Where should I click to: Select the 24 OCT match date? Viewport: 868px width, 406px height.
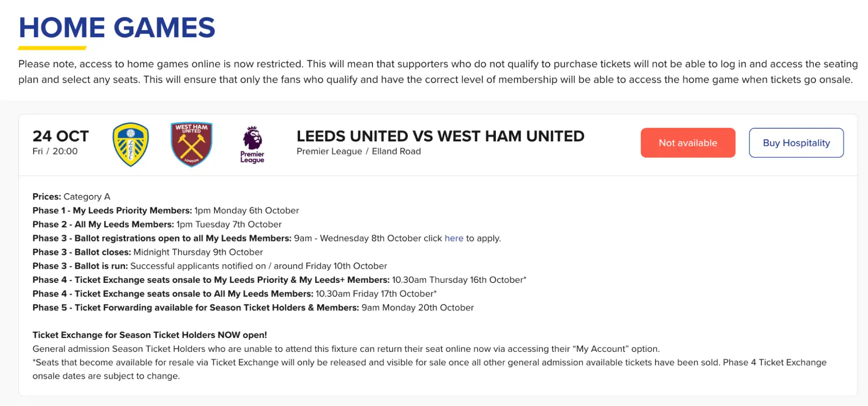(61, 136)
